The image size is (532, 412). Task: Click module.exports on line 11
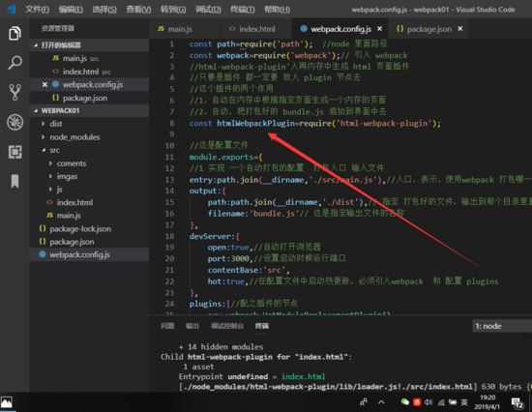click(x=222, y=157)
